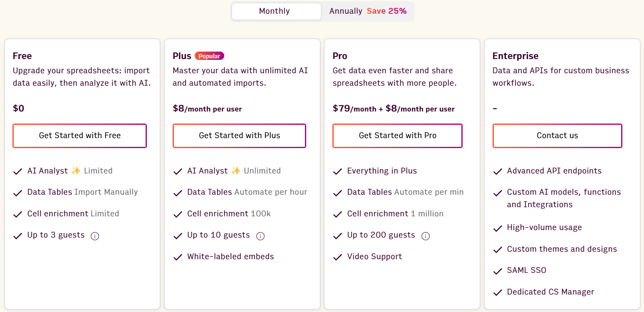Click the Save 25% label
Viewport: 644px width, 312px height.
pyautogui.click(x=386, y=11)
